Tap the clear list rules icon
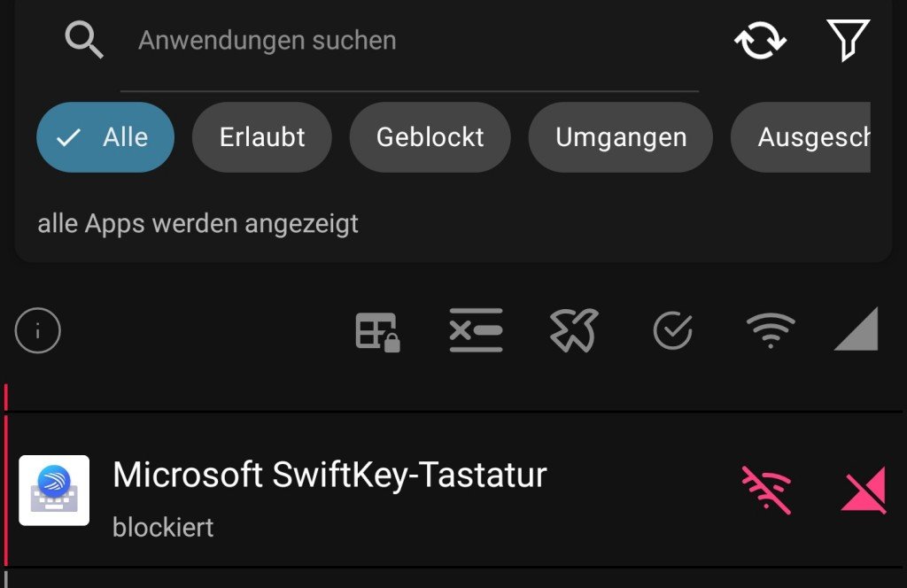The height and width of the screenshot is (588, 907). click(x=476, y=330)
